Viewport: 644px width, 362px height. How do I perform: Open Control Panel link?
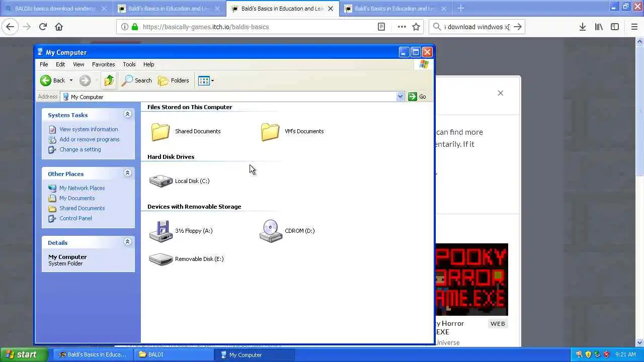click(75, 218)
